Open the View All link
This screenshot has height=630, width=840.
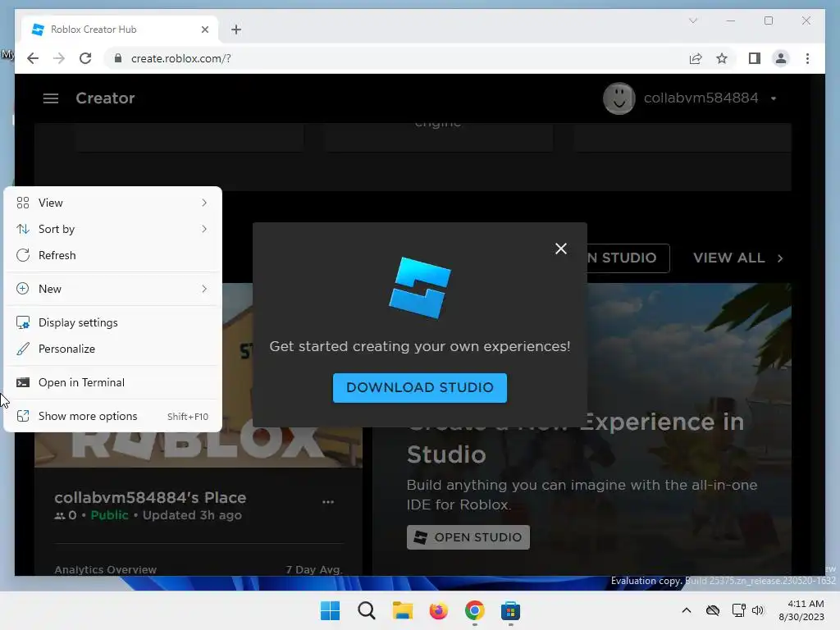(738, 258)
